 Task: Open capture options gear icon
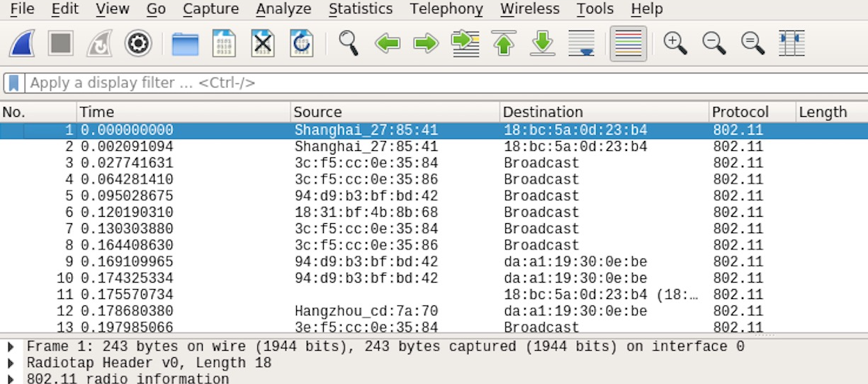coord(138,44)
